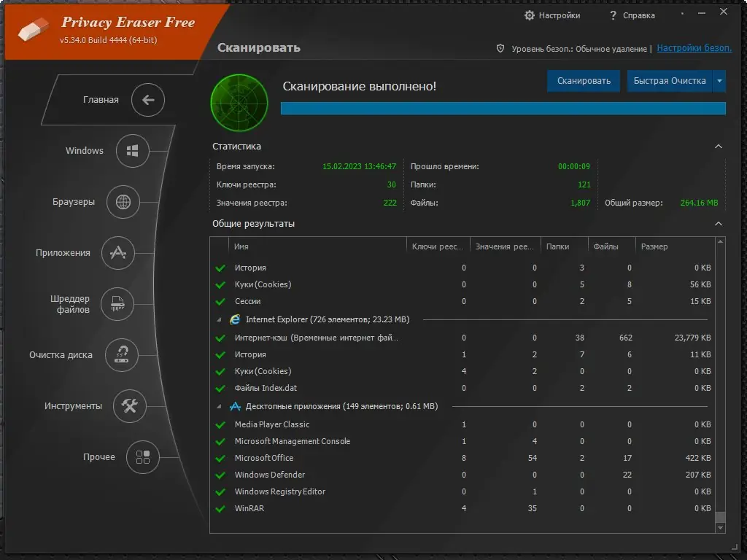Open the Инструменты tools icon
Screen dimensions: 747x560
click(130, 405)
